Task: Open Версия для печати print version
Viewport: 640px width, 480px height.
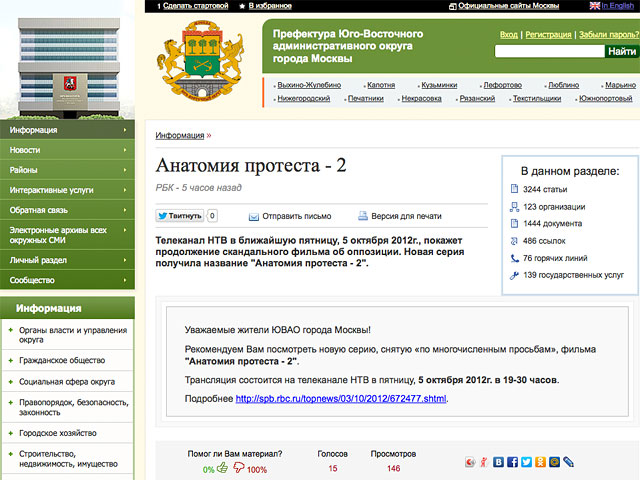Action: (406, 215)
